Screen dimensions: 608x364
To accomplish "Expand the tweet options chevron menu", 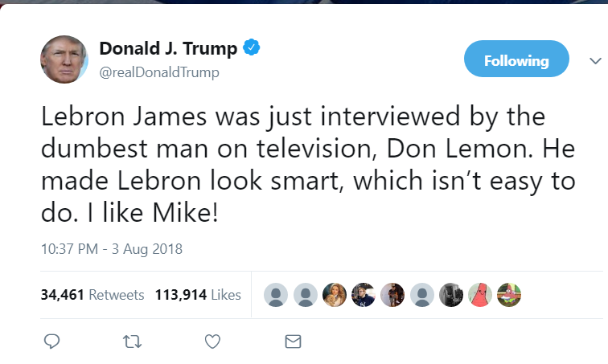I will point(595,61).
